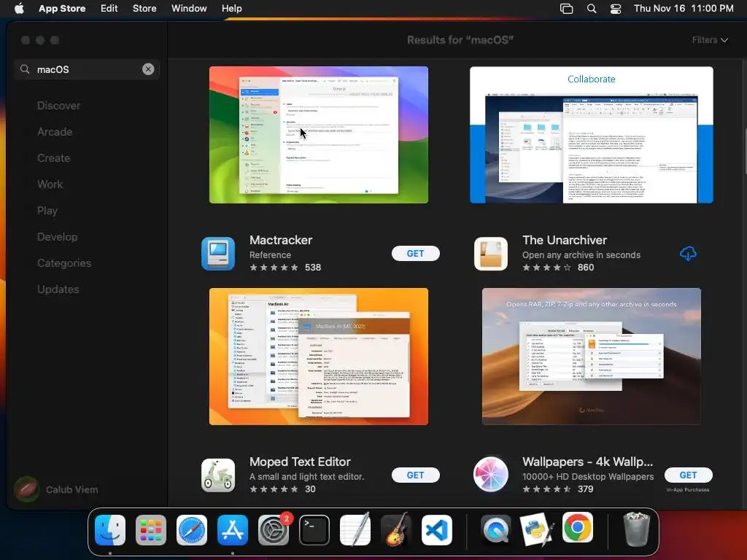
Task: Open the Trash in the Dock
Action: (x=637, y=529)
